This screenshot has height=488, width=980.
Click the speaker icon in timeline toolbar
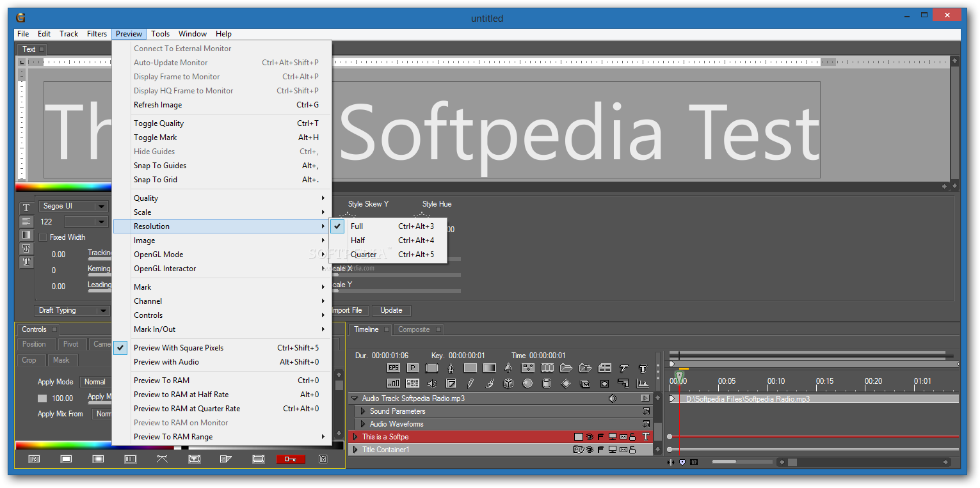[x=432, y=384]
